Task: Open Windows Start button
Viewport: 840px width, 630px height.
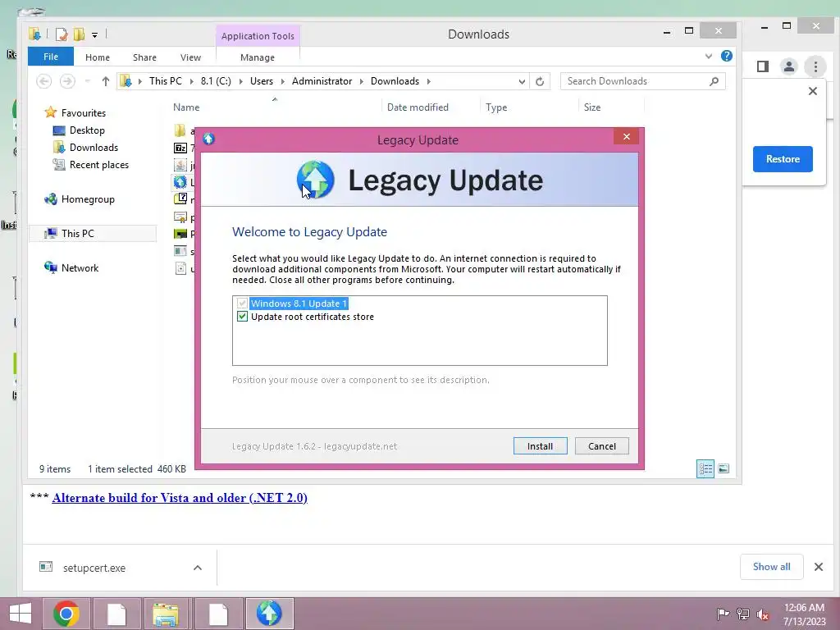Action: point(21,614)
